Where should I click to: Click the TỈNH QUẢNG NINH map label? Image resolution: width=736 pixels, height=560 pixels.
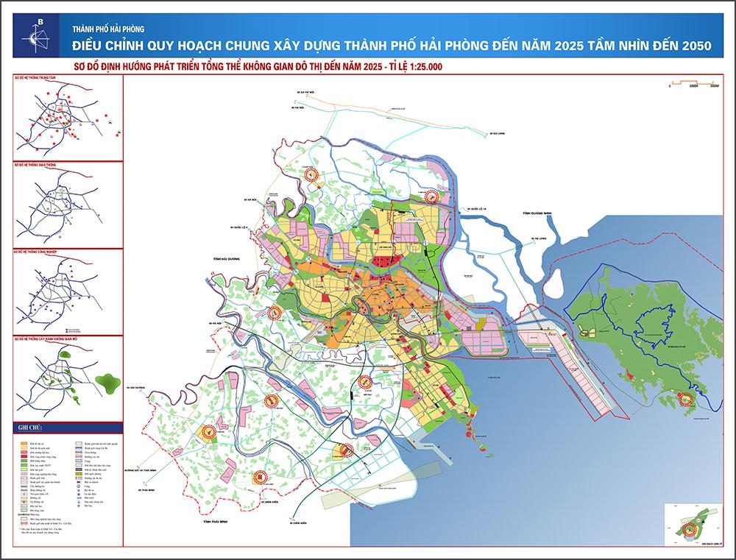538,213
